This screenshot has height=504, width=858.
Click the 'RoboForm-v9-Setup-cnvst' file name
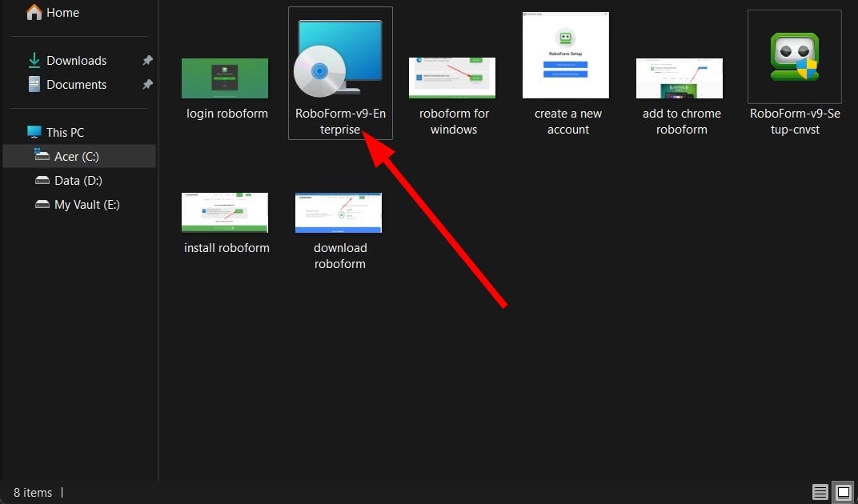click(x=795, y=122)
